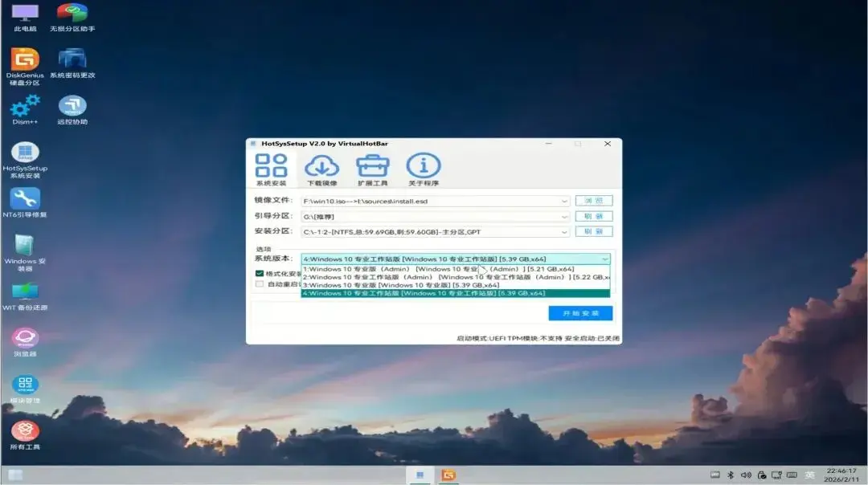868x485 pixels.
Task: Launch the 浏览器 desktop shortcut
Action: [x=25, y=338]
